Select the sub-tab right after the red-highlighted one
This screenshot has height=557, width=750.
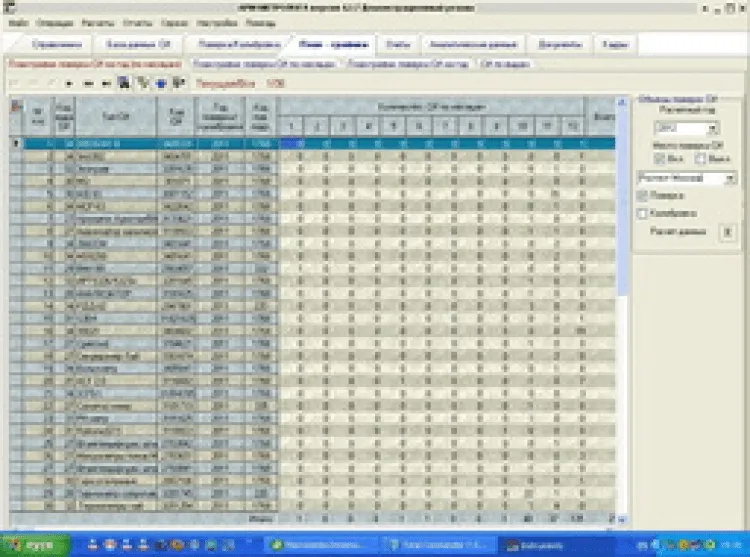[x=264, y=64]
